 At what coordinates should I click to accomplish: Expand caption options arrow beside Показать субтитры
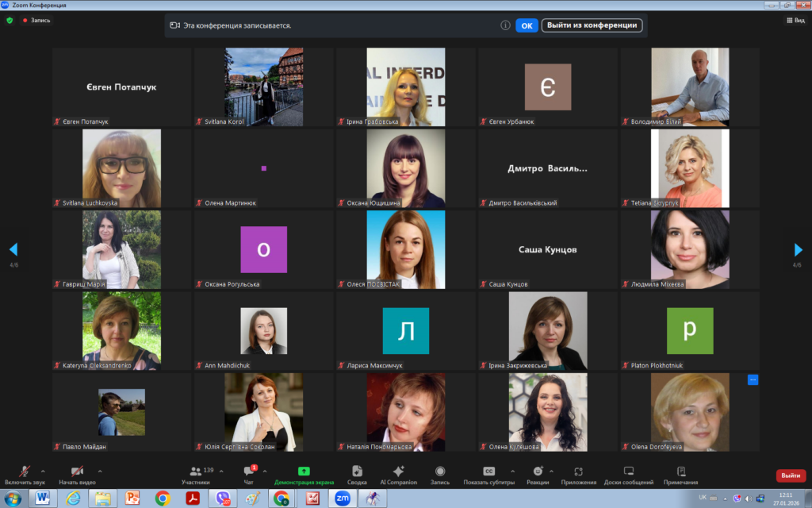512,471
